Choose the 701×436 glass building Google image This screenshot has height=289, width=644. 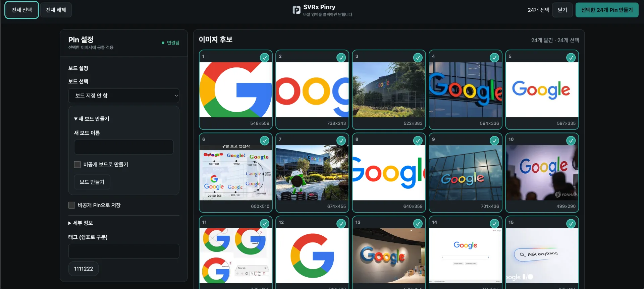466,173
